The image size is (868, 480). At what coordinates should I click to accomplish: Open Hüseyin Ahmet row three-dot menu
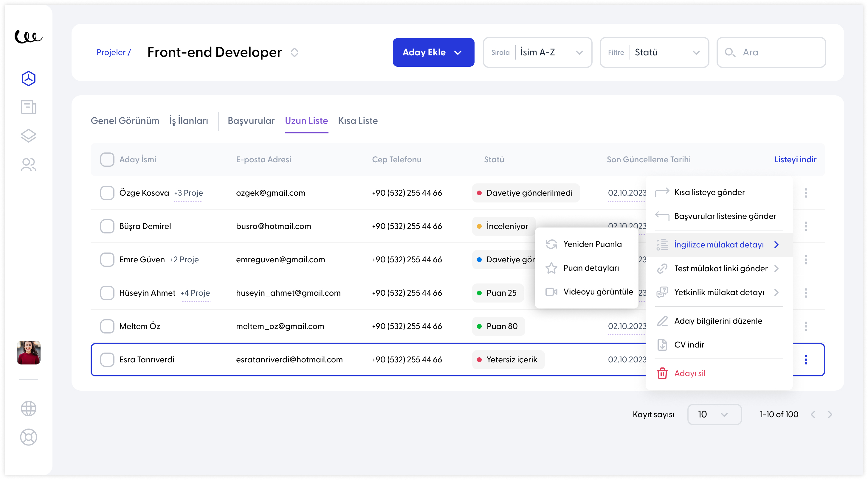[806, 293]
